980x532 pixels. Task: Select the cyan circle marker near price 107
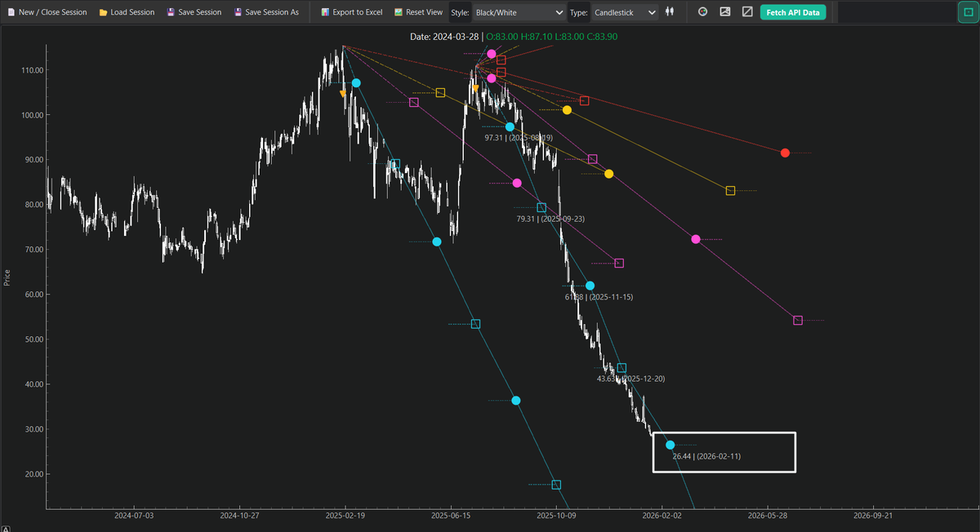coord(356,83)
